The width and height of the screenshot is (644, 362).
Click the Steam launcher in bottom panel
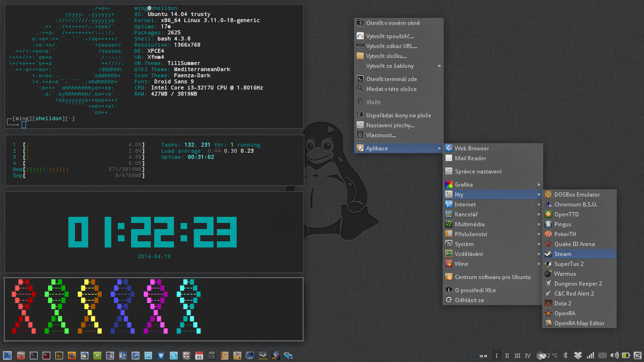coord(263,355)
